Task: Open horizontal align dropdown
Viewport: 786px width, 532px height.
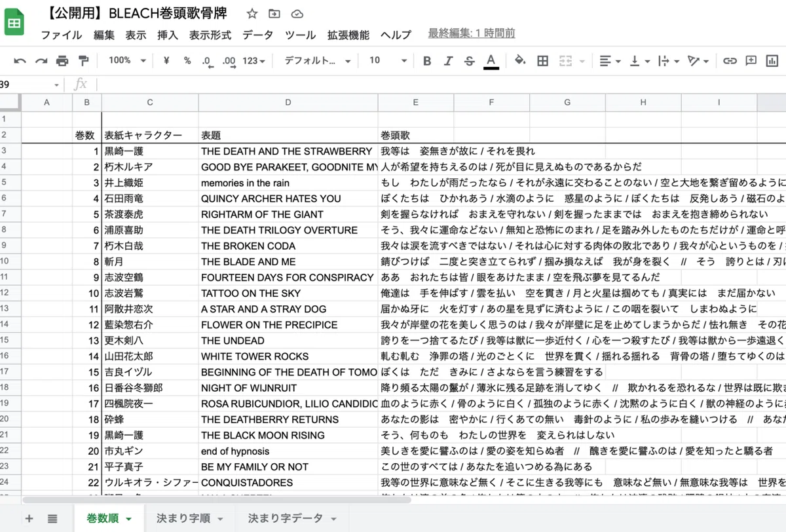Action: point(610,61)
